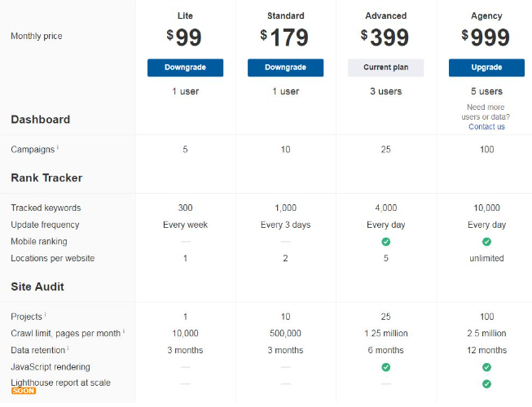Select the Agency plan column header
This screenshot has height=407, width=532.
pos(486,15)
